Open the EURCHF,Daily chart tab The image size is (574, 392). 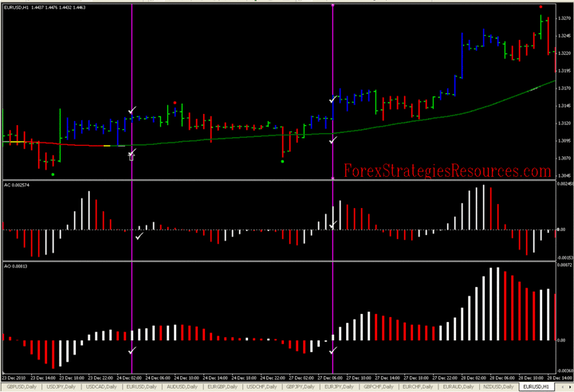pyautogui.click(x=418, y=387)
